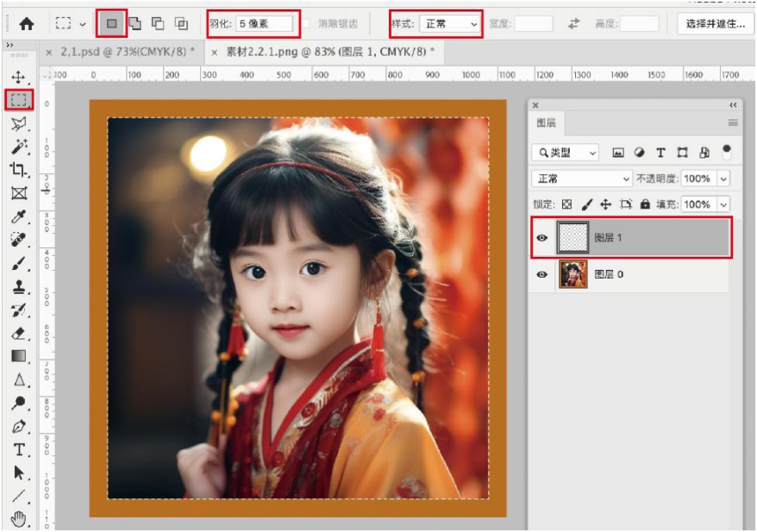This screenshot has width=757, height=532.
Task: Select the Horizontal Type tool
Action: click(19, 449)
